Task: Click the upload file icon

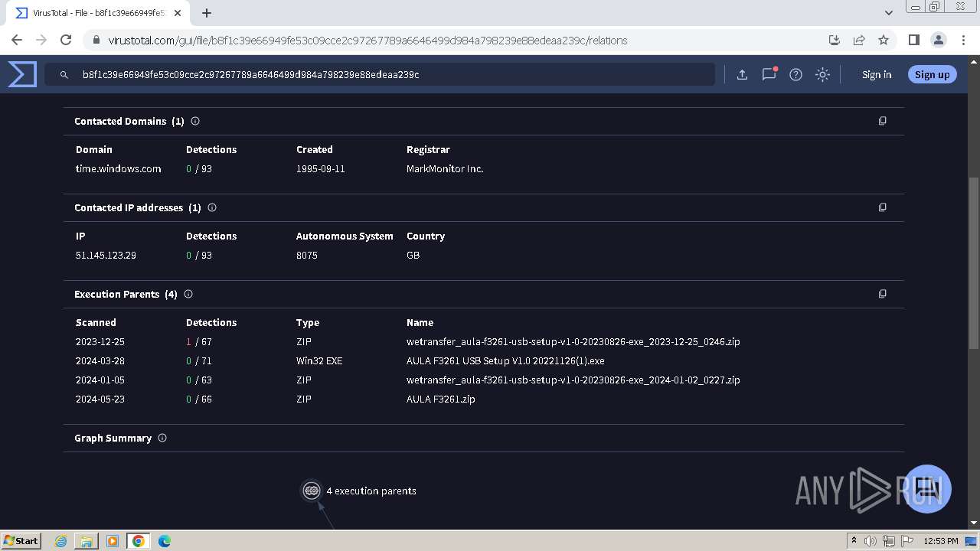Action: click(742, 74)
